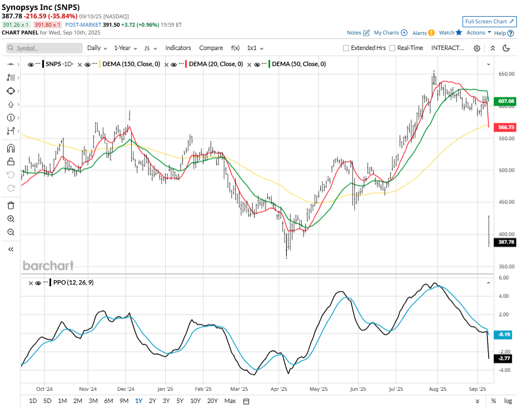The width and height of the screenshot is (532, 413).
Task: Open the 1x1 grid layout dropdown
Action: (255, 48)
